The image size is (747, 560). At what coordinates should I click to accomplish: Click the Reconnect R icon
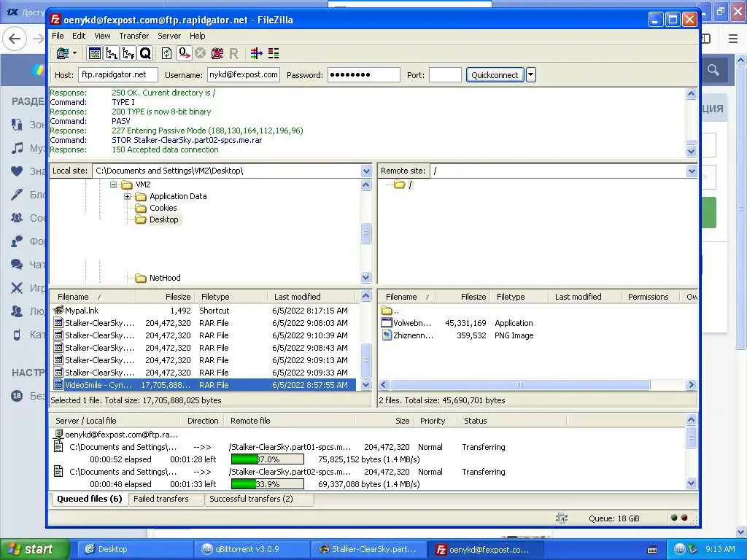(x=233, y=53)
